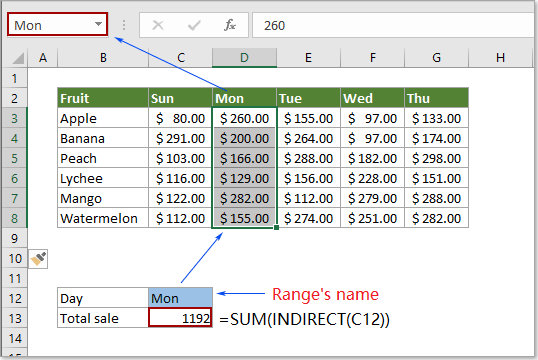Select row 1 header
This screenshot has height=360, width=538.
click(x=14, y=78)
